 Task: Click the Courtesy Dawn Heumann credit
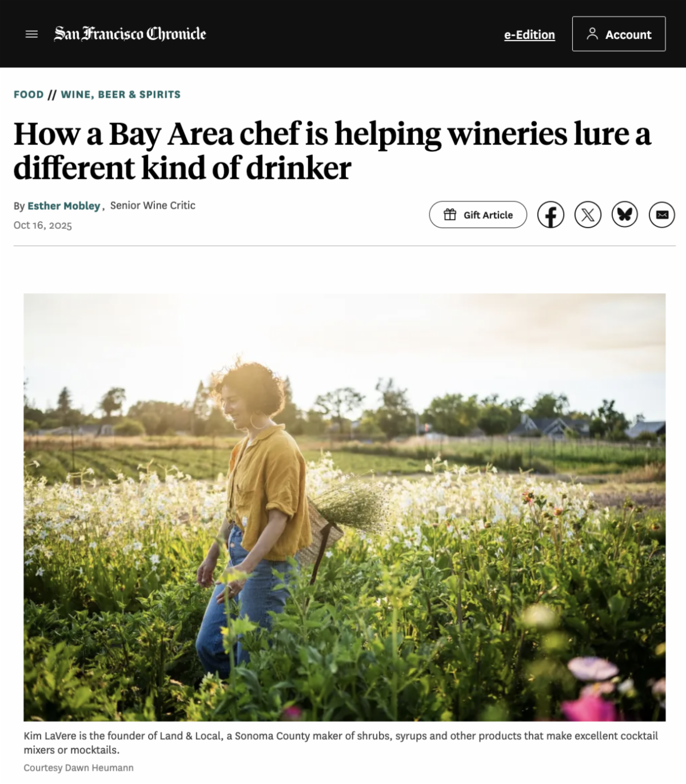pyautogui.click(x=78, y=768)
